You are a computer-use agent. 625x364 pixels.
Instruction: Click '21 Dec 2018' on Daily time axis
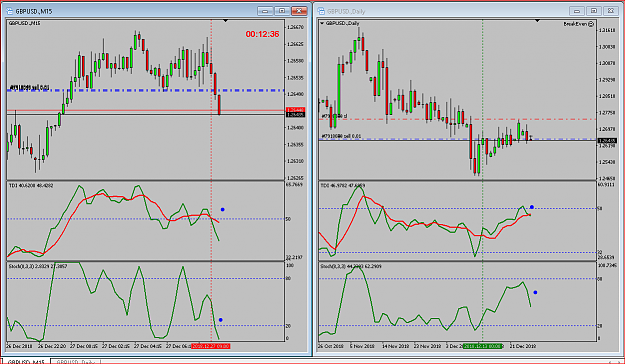tap(523, 346)
